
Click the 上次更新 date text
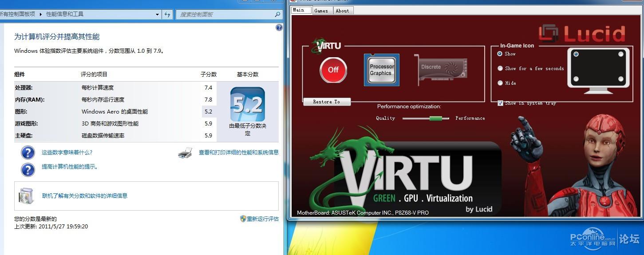click(51, 226)
